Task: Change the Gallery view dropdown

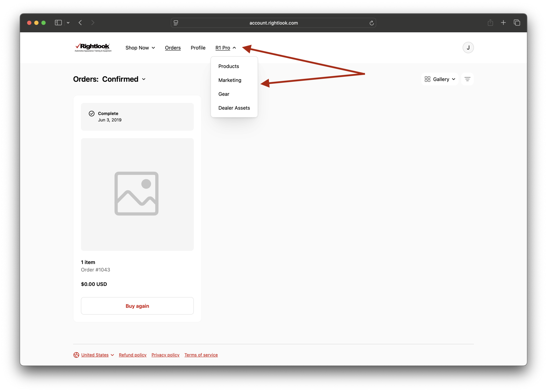Action: (x=440, y=79)
